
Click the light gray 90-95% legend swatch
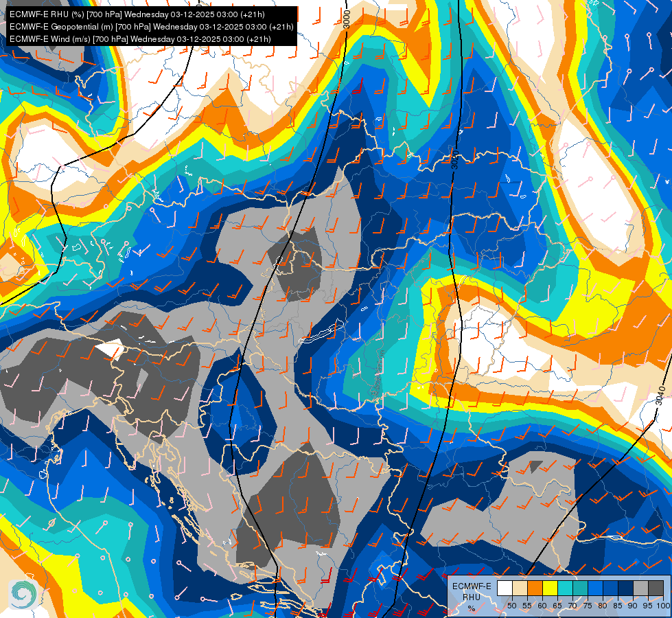point(641,588)
